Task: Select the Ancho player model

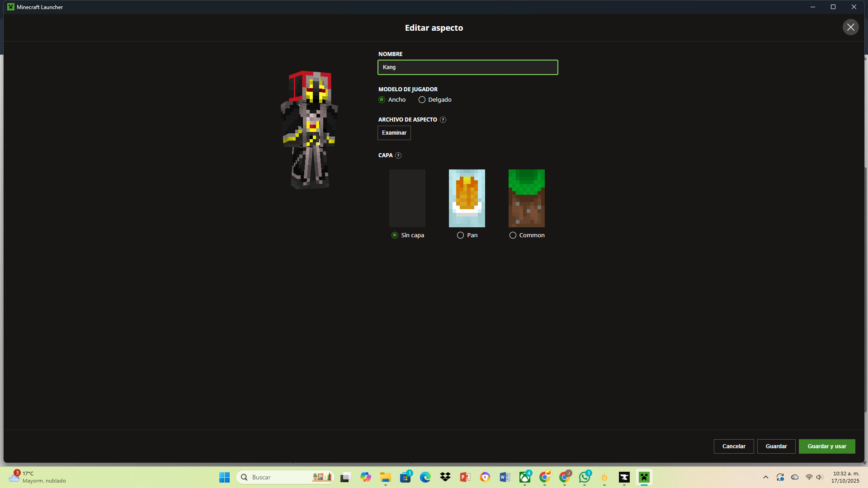Action: pyautogui.click(x=382, y=100)
